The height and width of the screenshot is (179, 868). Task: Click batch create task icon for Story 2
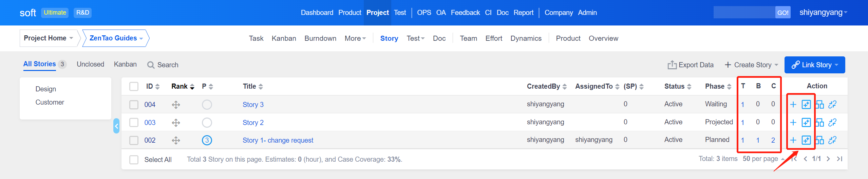806,122
